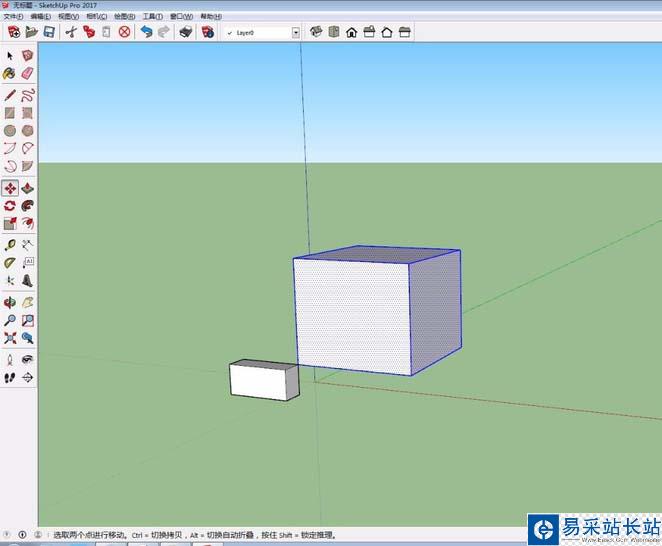Save the model with the disk icon

click(49, 32)
